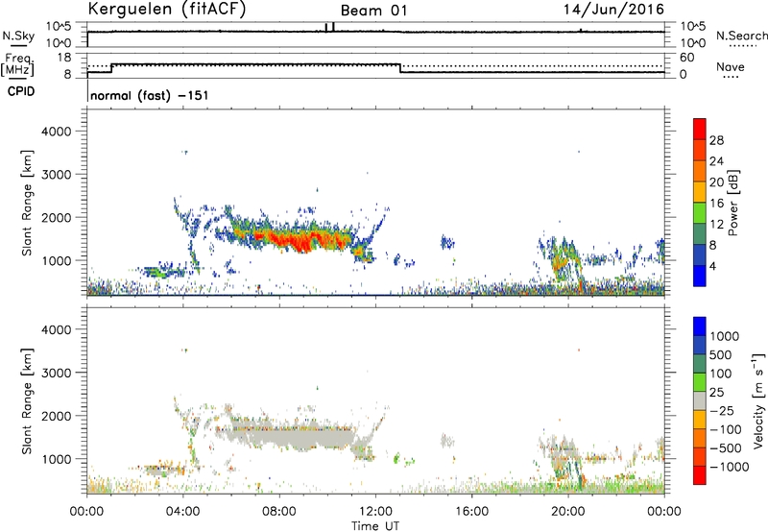Click the Slant Range label of power panel
This screenshot has height=532, width=768.
27,203
